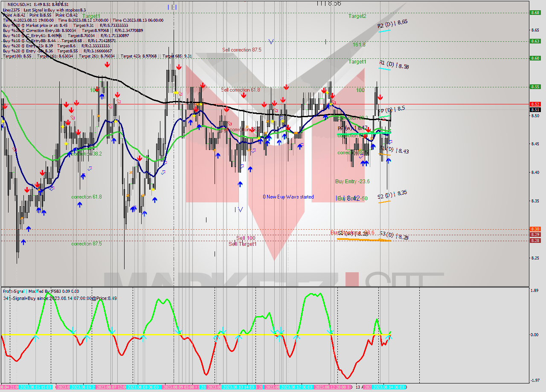Click the 'Sell Target1' label
546x392 pixels.
[243, 244]
